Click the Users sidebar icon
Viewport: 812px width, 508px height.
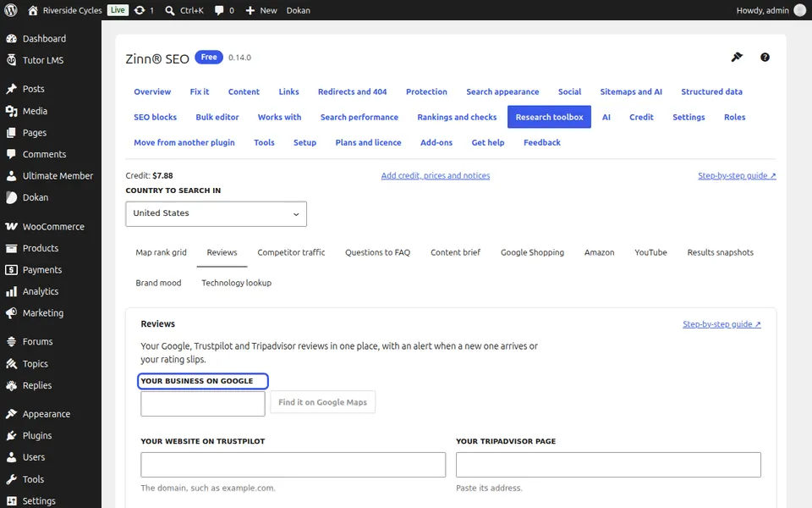(11, 457)
